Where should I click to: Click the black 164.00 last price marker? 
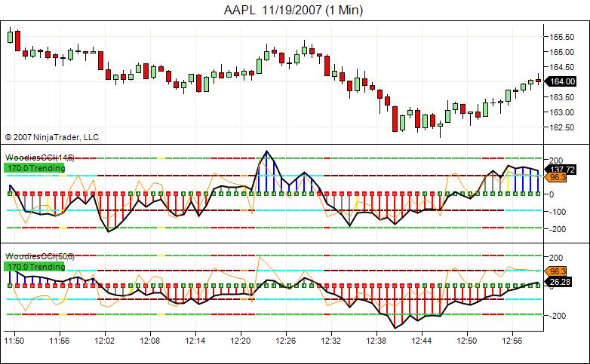[x=561, y=81]
